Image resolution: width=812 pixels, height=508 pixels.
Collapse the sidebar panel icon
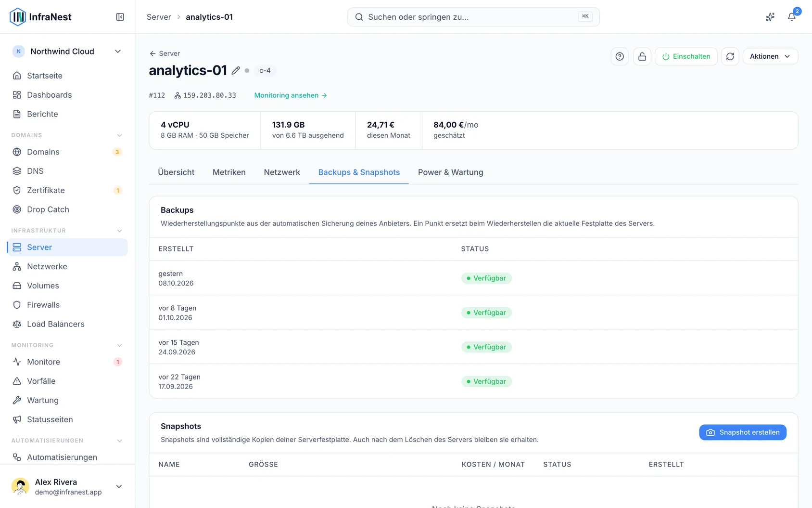tap(120, 17)
